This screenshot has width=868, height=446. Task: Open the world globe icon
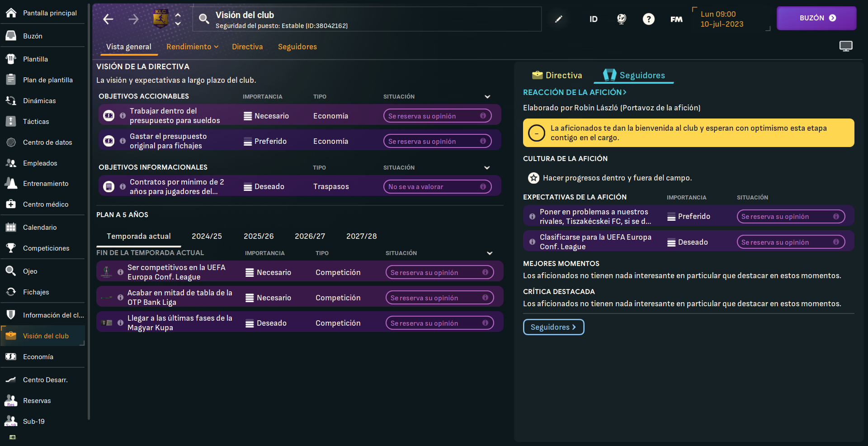click(622, 19)
